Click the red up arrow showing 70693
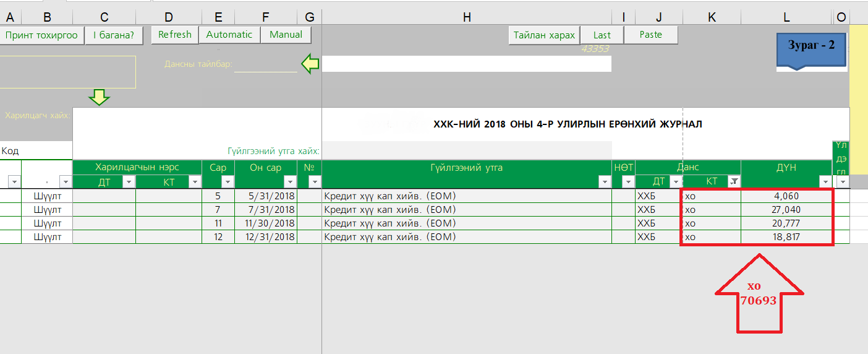868x354 pixels. click(x=759, y=295)
